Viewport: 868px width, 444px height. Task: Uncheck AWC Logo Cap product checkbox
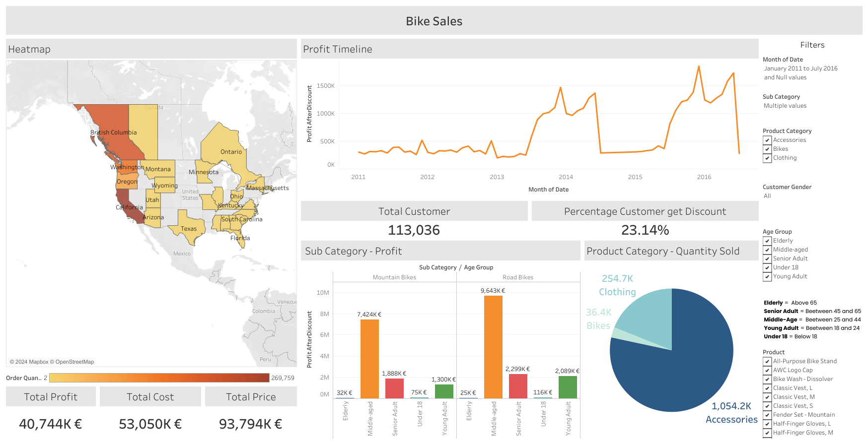tap(767, 371)
